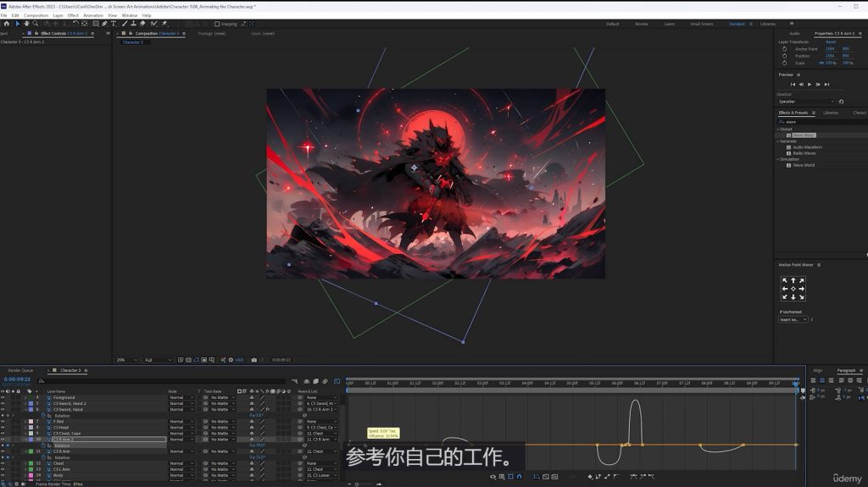Open the viewer magnification 25% dropdown

(127, 360)
